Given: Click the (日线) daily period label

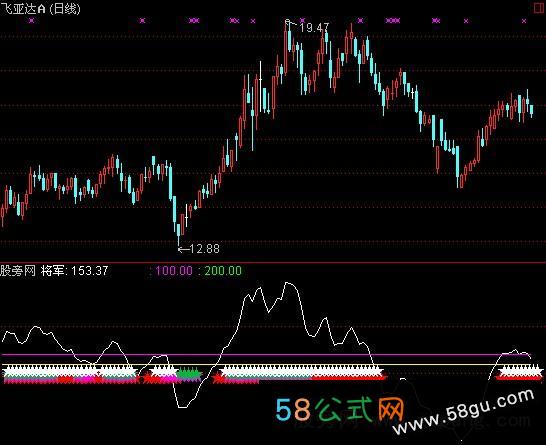Looking at the screenshot, I should click(65, 8).
